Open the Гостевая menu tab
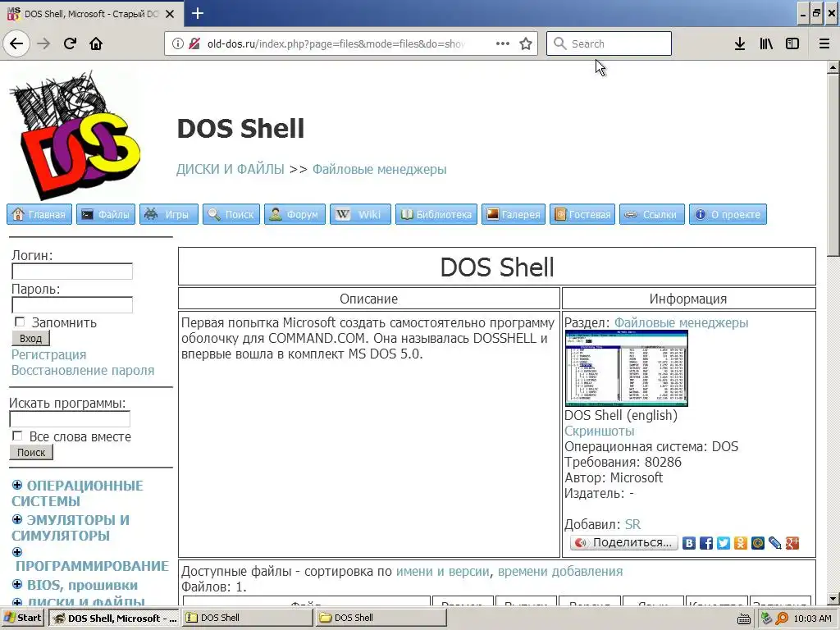 pos(582,214)
